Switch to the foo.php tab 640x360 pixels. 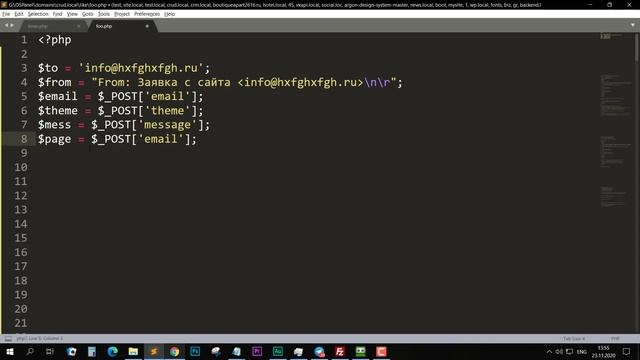tap(104, 26)
